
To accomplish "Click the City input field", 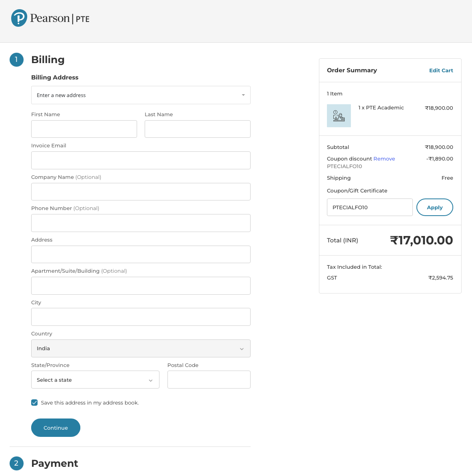I will click(x=141, y=317).
